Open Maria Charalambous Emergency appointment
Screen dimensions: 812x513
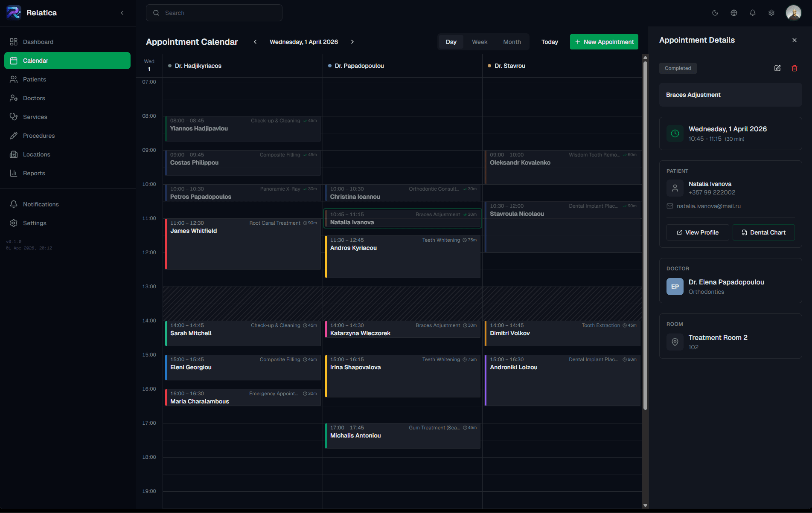pyautogui.click(x=243, y=397)
